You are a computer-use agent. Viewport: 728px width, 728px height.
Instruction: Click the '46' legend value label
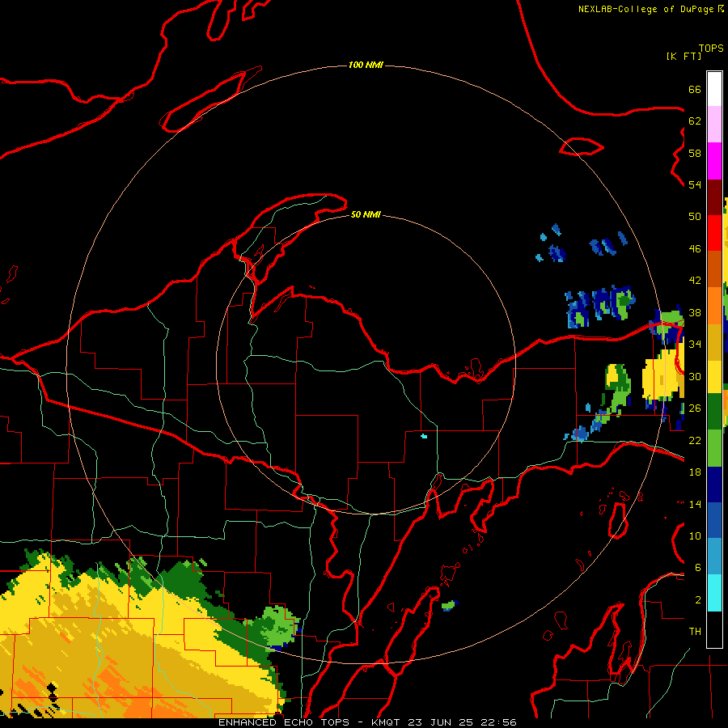(x=695, y=248)
